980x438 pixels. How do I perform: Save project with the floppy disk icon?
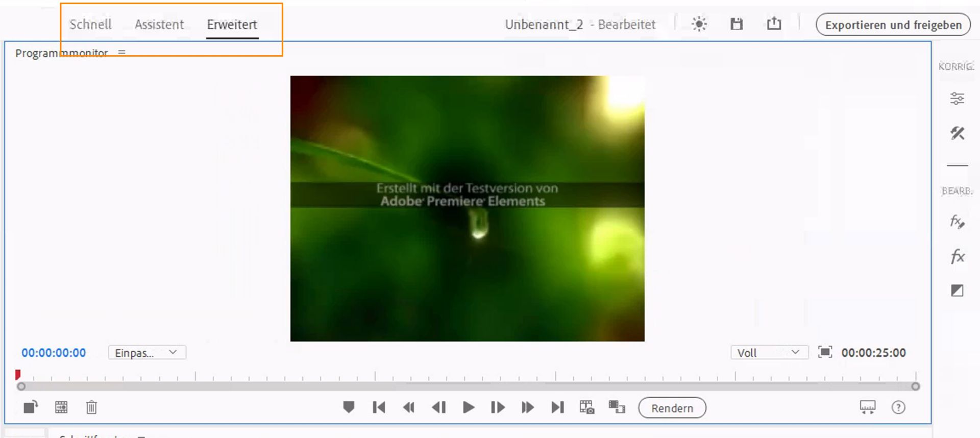(736, 24)
